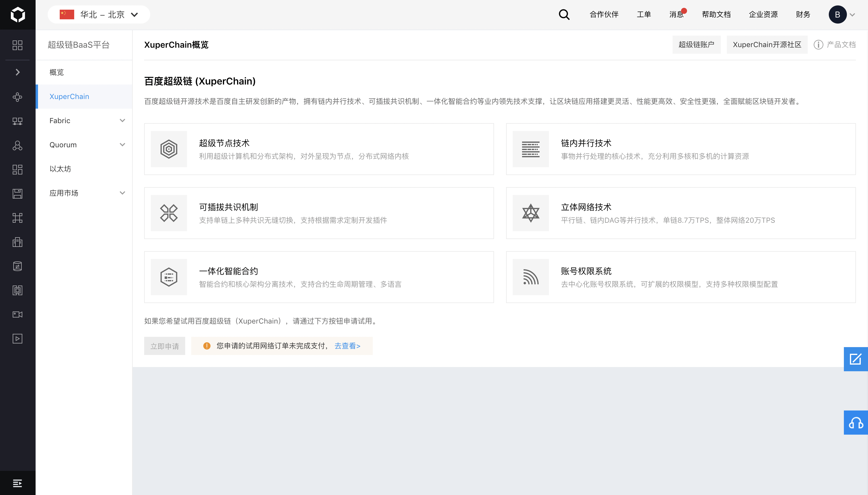This screenshot has height=495, width=868.
Task: Open 合作伙伴 in the top navigation
Action: [x=604, y=14]
